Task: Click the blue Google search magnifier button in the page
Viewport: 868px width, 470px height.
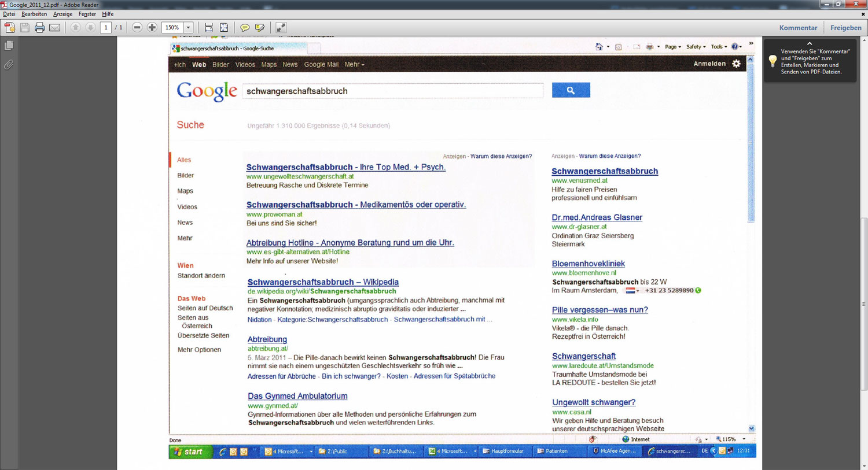Action: (571, 90)
